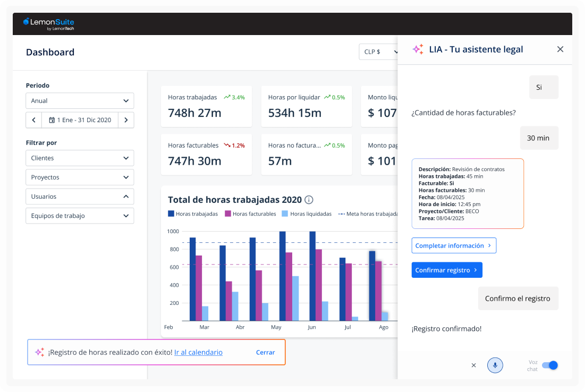Viewport: 585px width, 392px height.
Task: Click the 1 Ene - 31 Dic 2020 date field
Action: (80, 120)
